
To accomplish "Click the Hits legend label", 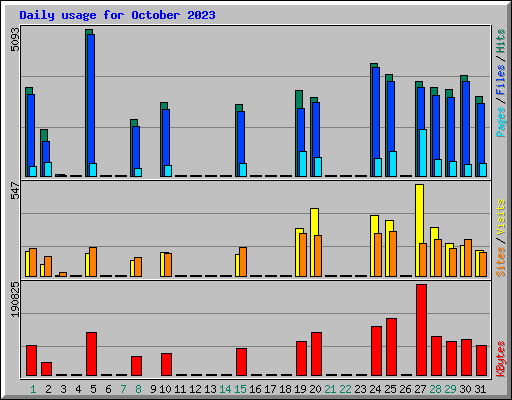I will 501,41.
